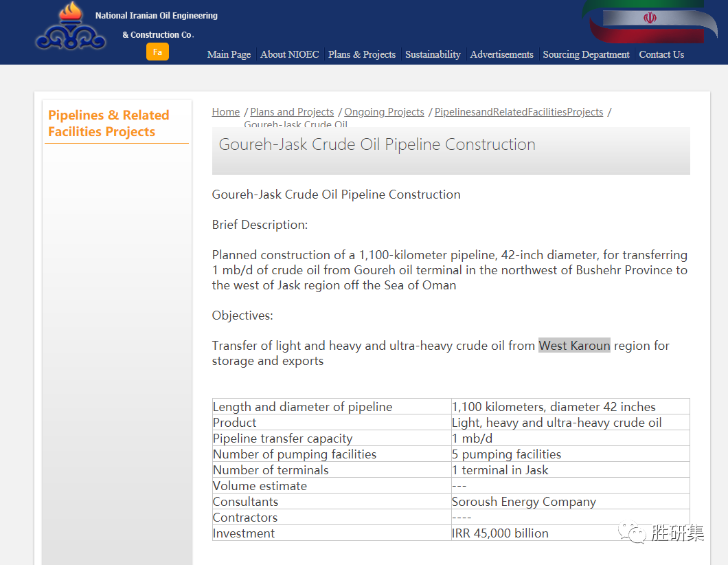Click the paragraph starting 'Planned construction of a 1,100-kilometer'
Viewport: 728px width, 565px height.
(x=449, y=270)
